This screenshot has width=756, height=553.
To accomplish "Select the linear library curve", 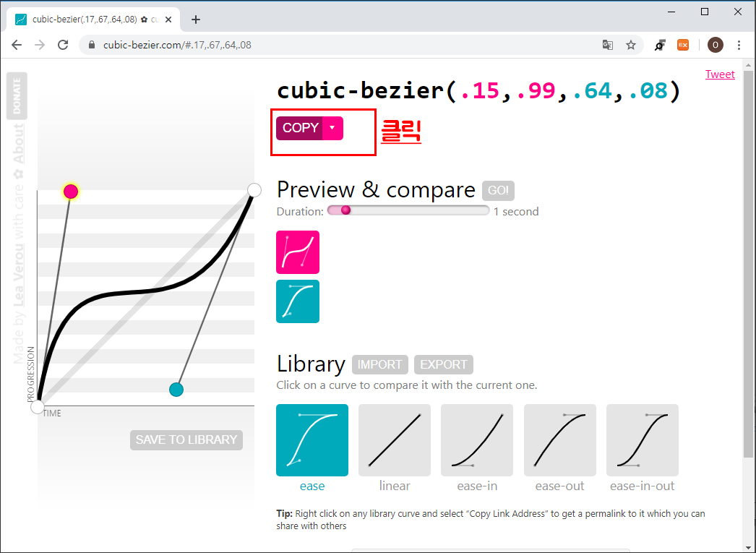I will tap(395, 440).
